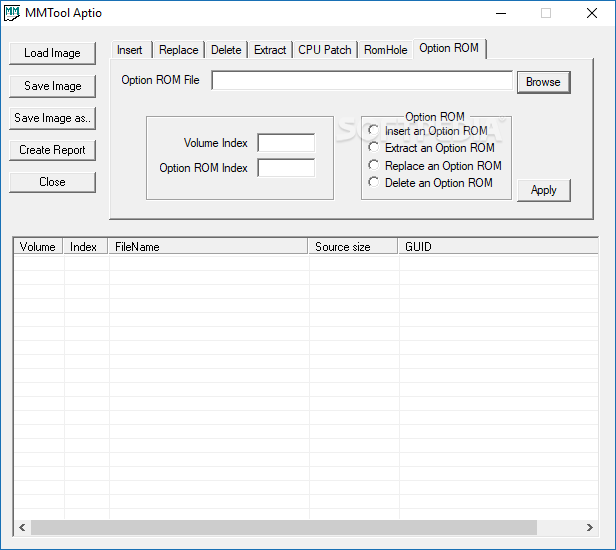The image size is (616, 550).
Task: Select the Option ROM tab
Action: coord(449,48)
